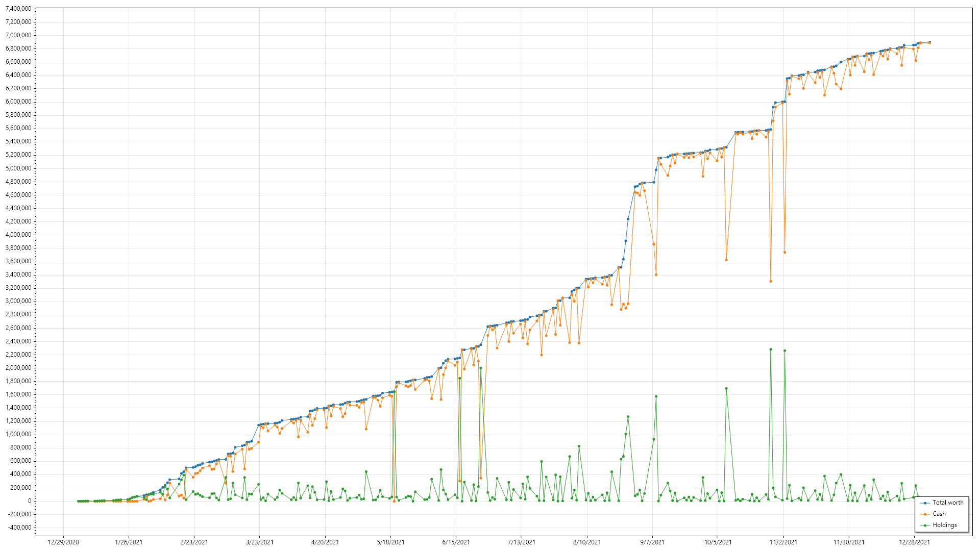980x551 pixels.
Task: Click the 12/28/2021 date label
Action: pyautogui.click(x=914, y=542)
